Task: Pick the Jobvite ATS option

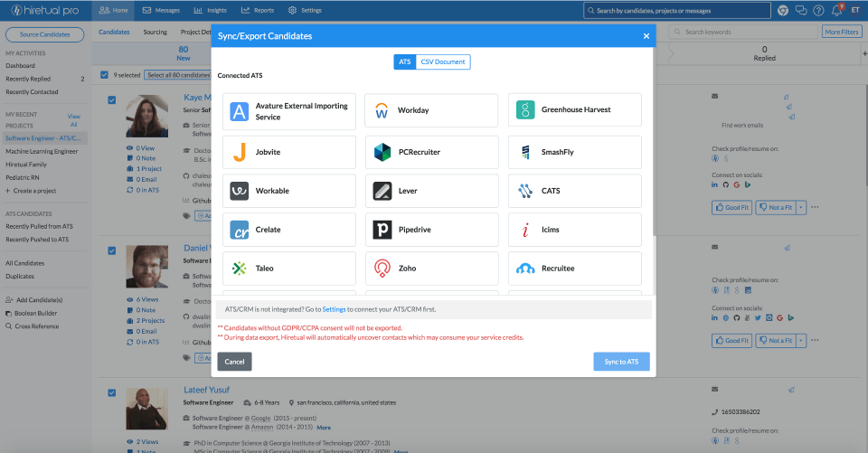Action: [289, 152]
